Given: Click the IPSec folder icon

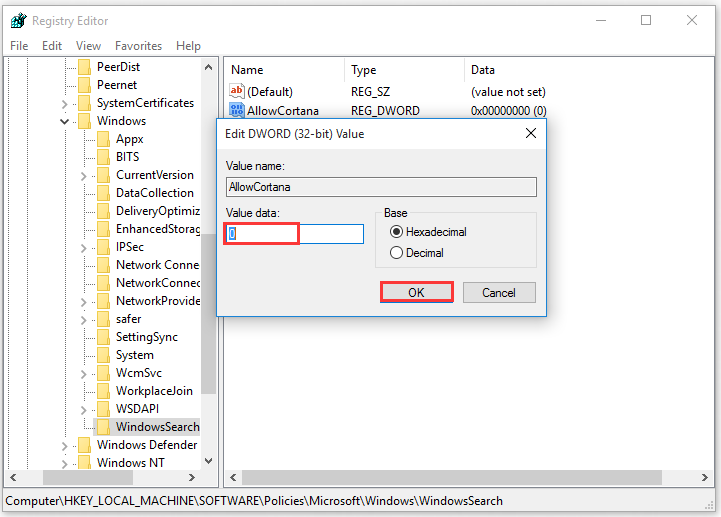Looking at the screenshot, I should click(103, 247).
